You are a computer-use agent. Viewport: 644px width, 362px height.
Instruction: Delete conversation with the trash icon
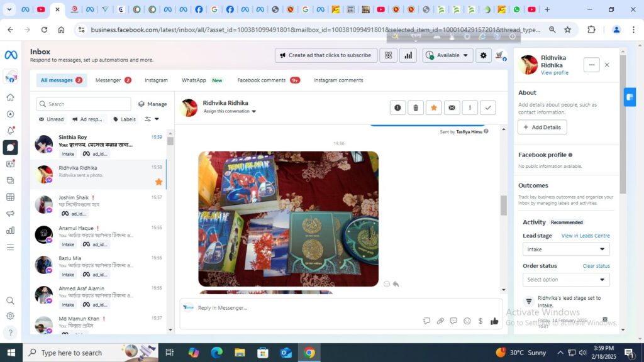[x=416, y=108]
